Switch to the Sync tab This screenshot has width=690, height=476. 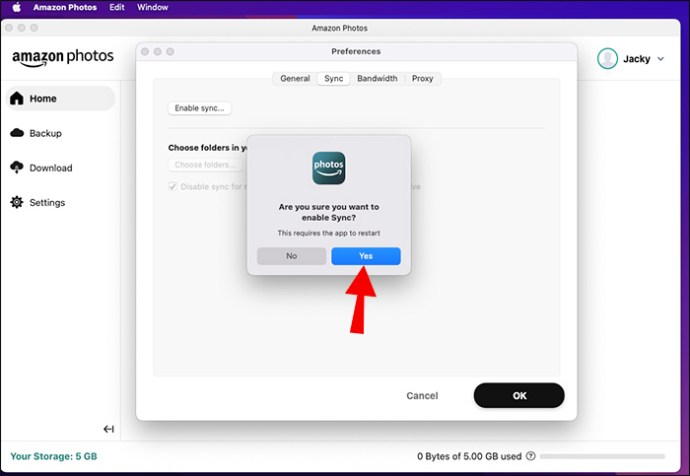click(334, 78)
